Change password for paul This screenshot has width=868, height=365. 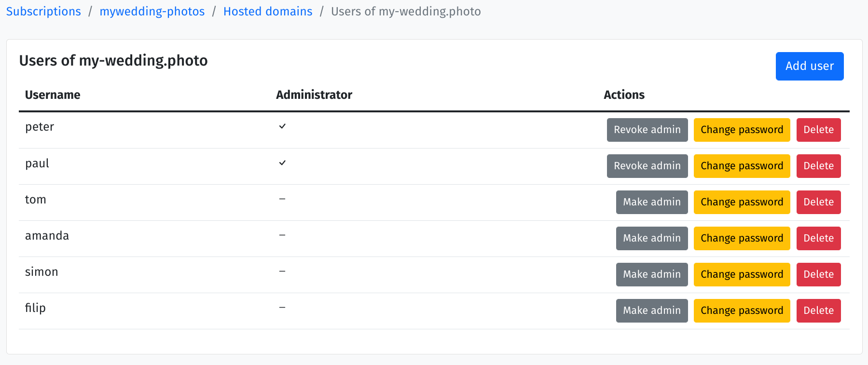tap(742, 166)
